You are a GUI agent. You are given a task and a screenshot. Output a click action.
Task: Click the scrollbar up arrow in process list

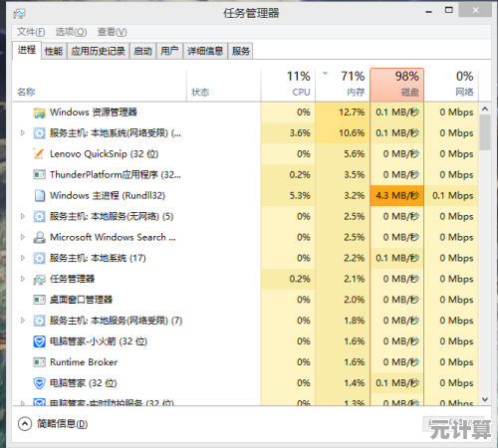(485, 109)
